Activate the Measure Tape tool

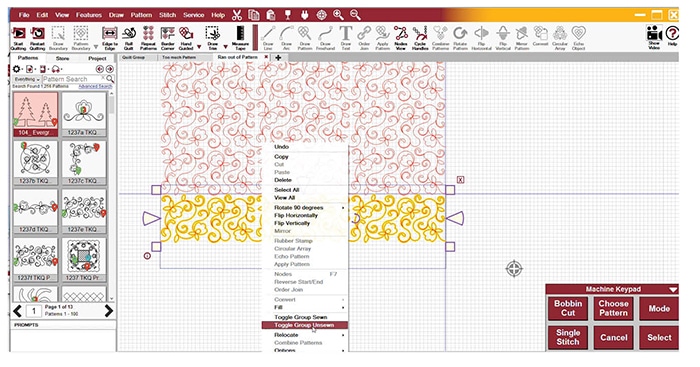240,38
